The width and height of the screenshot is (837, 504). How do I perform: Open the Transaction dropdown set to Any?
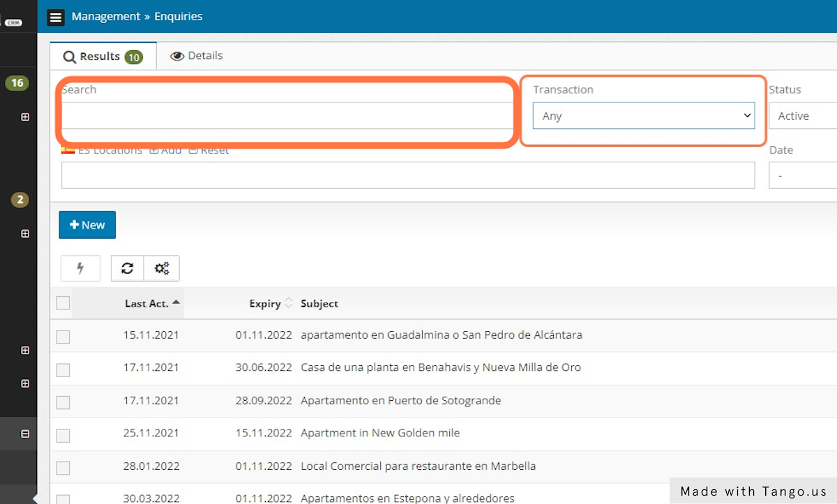[643, 116]
